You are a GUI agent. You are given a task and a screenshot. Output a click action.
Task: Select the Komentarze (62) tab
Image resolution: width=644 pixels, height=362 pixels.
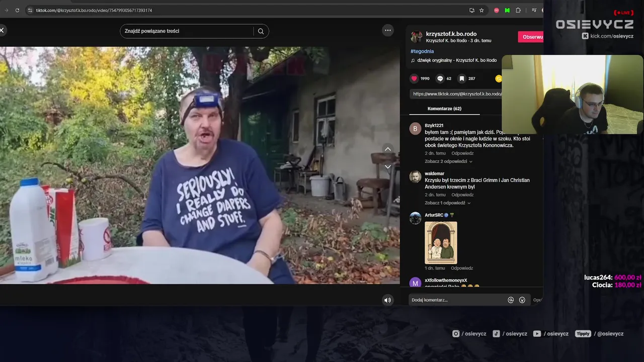pos(444,109)
